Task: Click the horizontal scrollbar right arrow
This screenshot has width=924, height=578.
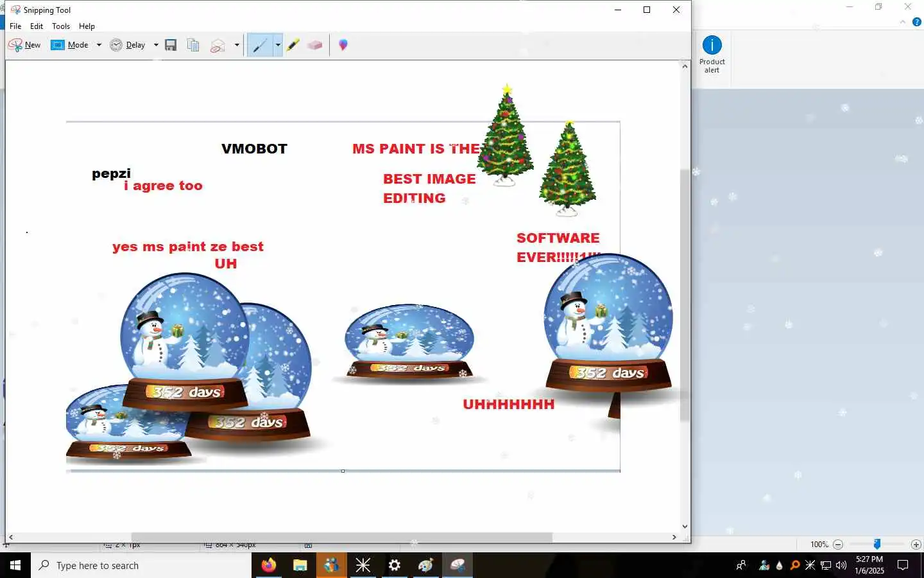Action: (x=674, y=537)
